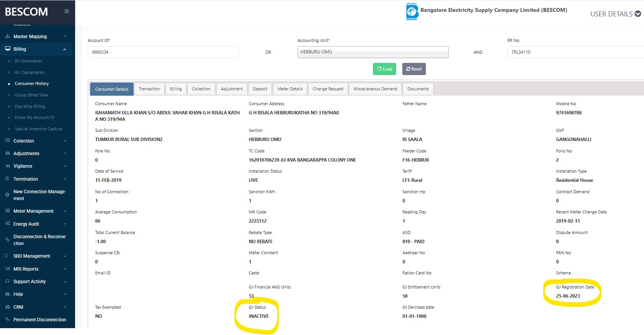Switch to the Adjustment tab
This screenshot has height=335, width=644.
(x=232, y=89)
